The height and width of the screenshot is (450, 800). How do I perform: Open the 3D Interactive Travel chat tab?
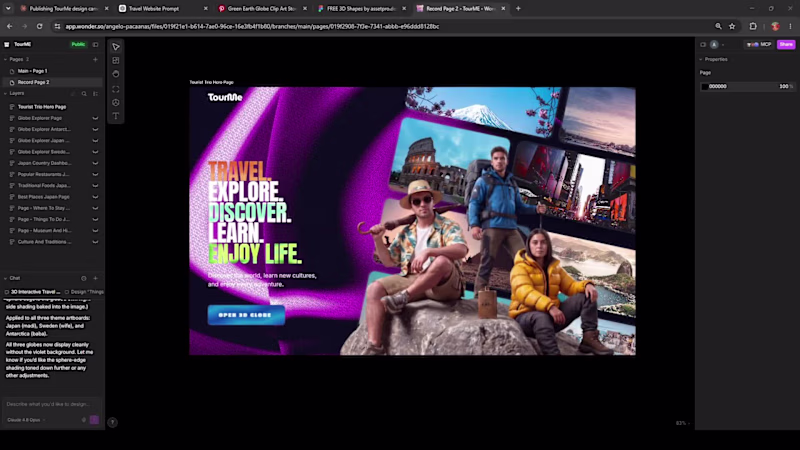(33, 292)
